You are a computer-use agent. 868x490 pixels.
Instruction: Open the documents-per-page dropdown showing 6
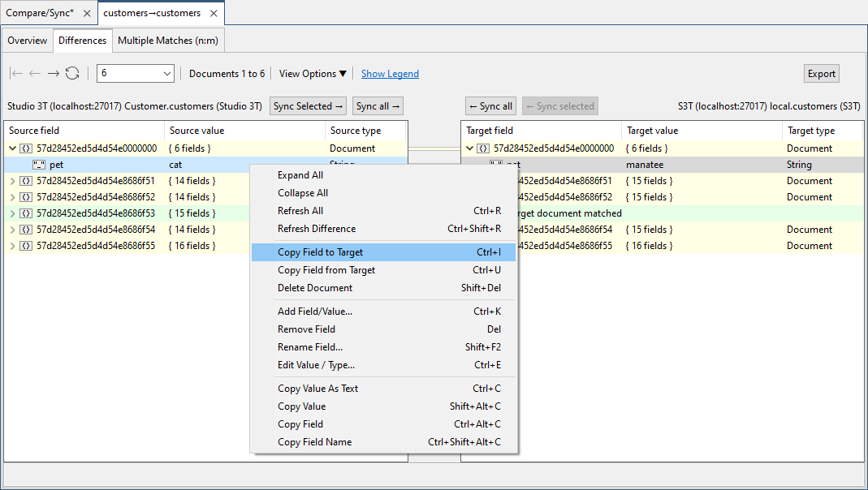[x=136, y=74]
